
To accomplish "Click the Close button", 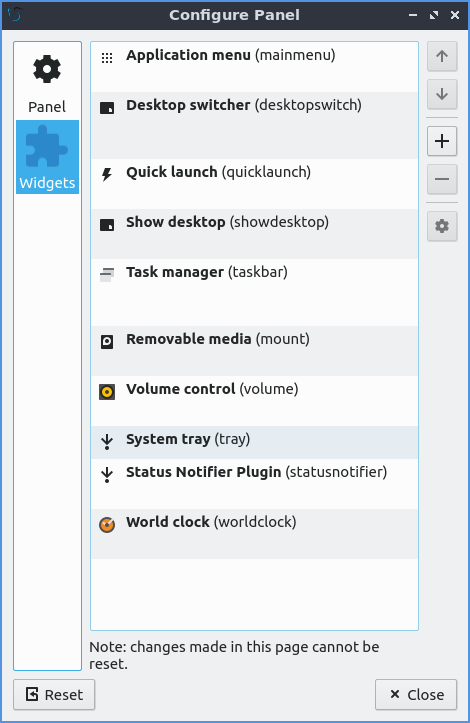I will pyautogui.click(x=416, y=694).
